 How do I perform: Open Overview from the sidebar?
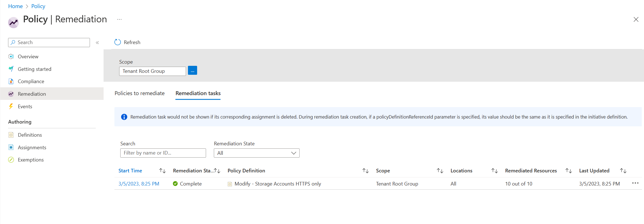click(x=28, y=57)
